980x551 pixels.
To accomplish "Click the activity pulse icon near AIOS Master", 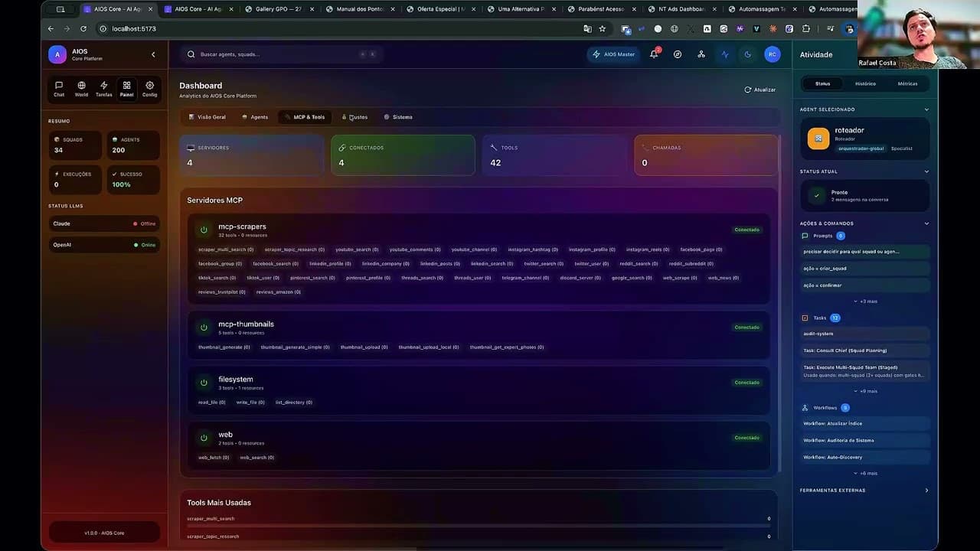I will (725, 54).
